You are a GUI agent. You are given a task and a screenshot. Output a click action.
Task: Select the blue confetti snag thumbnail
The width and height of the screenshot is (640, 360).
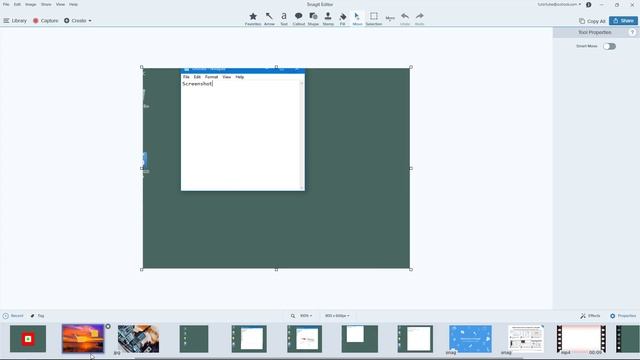pyautogui.click(x=470, y=339)
